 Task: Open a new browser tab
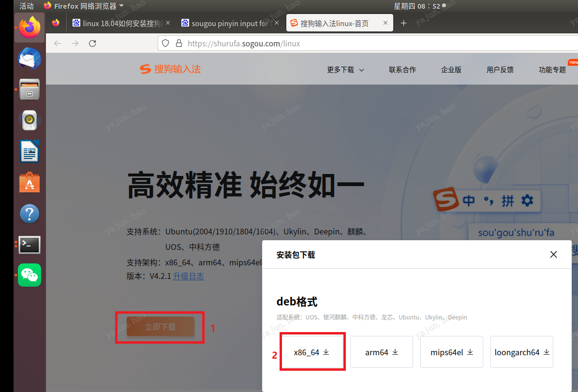404,23
